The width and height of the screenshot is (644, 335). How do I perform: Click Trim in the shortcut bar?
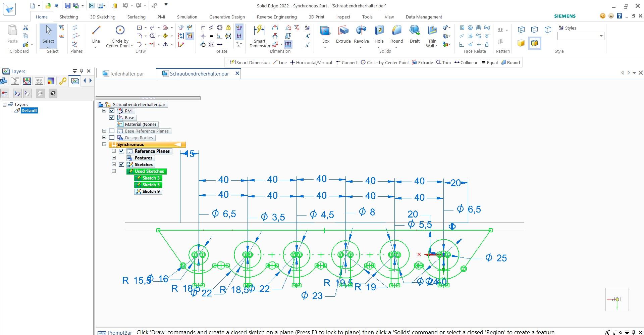click(443, 62)
